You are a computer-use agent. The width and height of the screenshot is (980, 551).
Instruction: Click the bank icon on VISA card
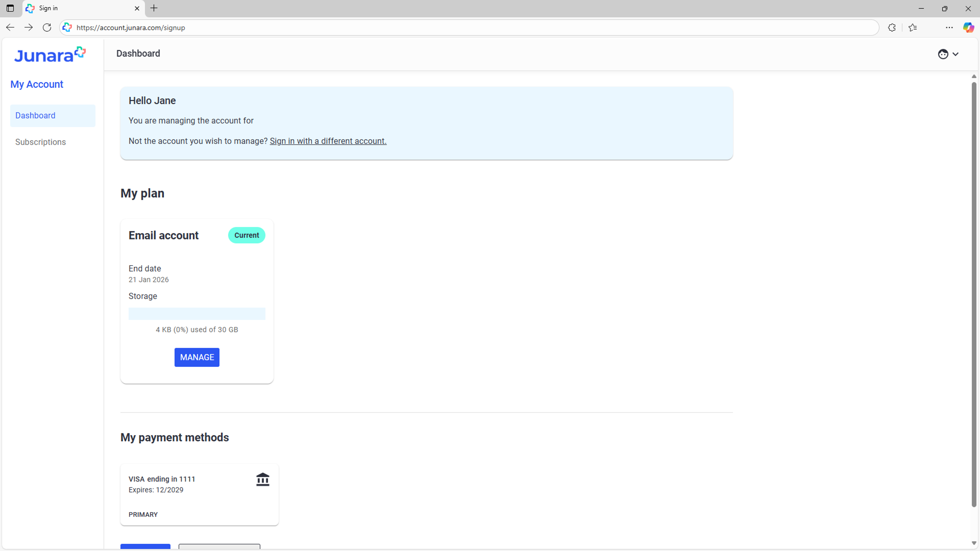click(x=263, y=479)
